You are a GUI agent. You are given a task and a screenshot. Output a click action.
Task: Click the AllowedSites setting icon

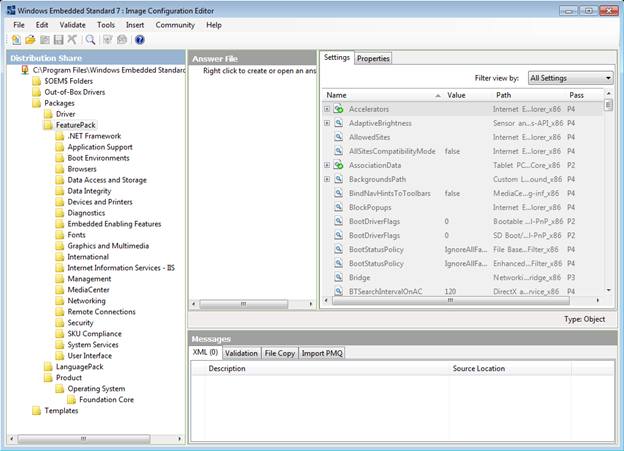click(x=339, y=137)
